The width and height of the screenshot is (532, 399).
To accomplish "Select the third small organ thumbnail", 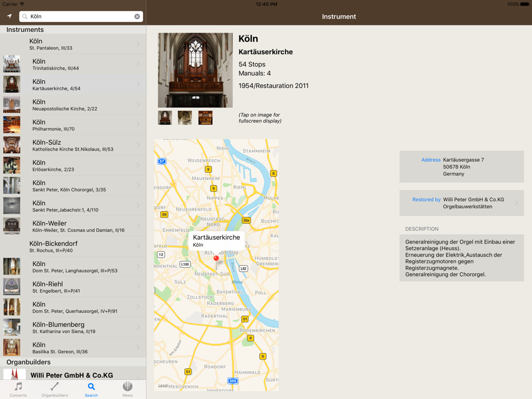I will point(205,118).
